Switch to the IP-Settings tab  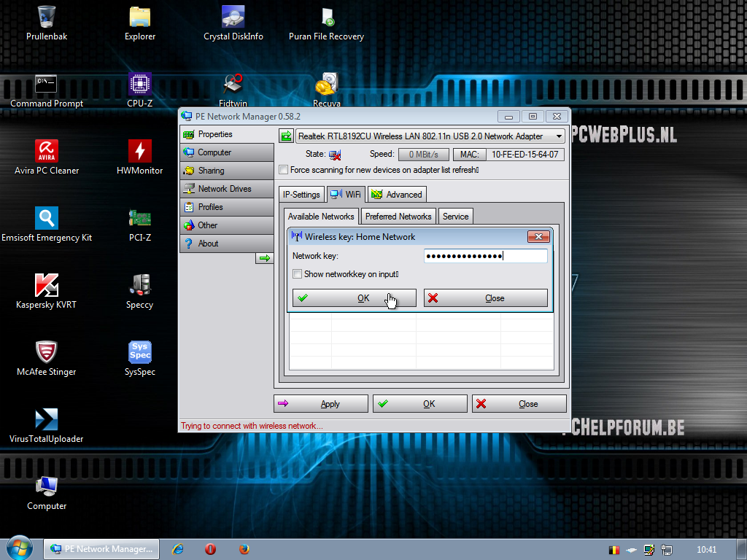coord(301,194)
